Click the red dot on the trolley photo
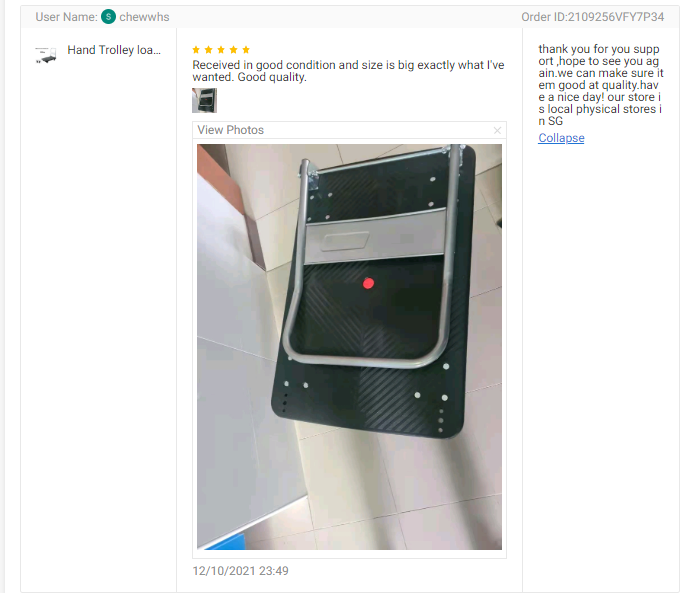This screenshot has width=695, height=593. [x=368, y=283]
